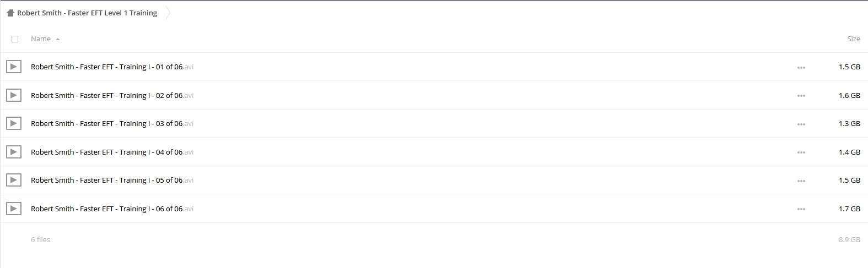The image size is (868, 268).
Task: Open the three-dot menu for file 02 of 06
Action: tap(801, 96)
